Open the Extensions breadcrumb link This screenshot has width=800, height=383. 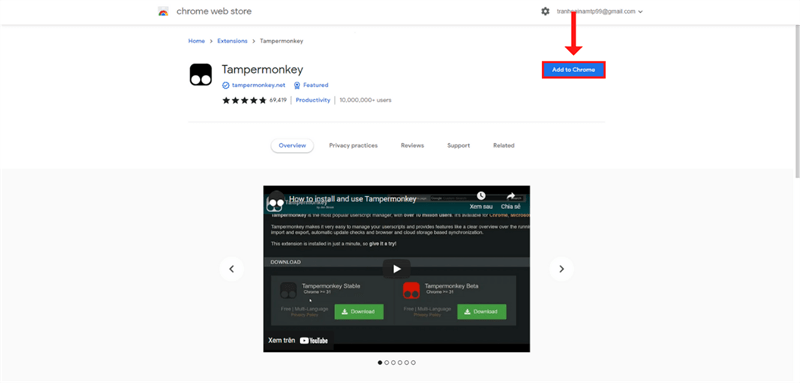pyautogui.click(x=232, y=41)
